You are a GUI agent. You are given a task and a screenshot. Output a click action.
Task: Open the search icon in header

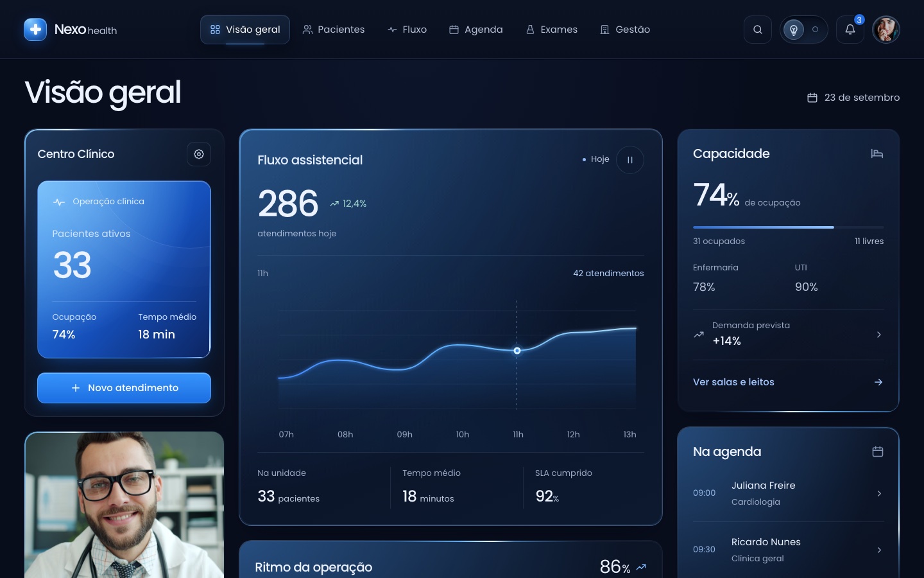click(x=758, y=30)
